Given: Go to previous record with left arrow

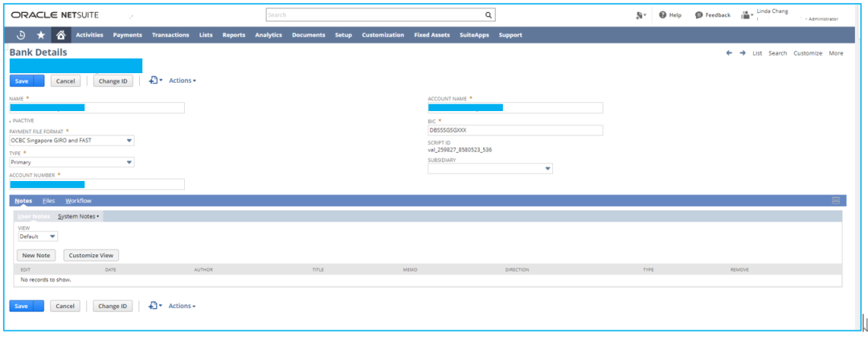Looking at the screenshot, I should coord(729,53).
